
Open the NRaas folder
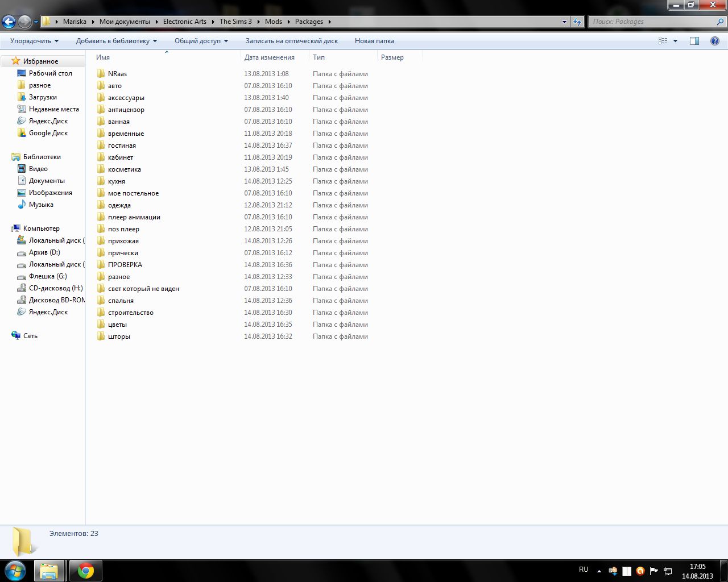(117, 74)
